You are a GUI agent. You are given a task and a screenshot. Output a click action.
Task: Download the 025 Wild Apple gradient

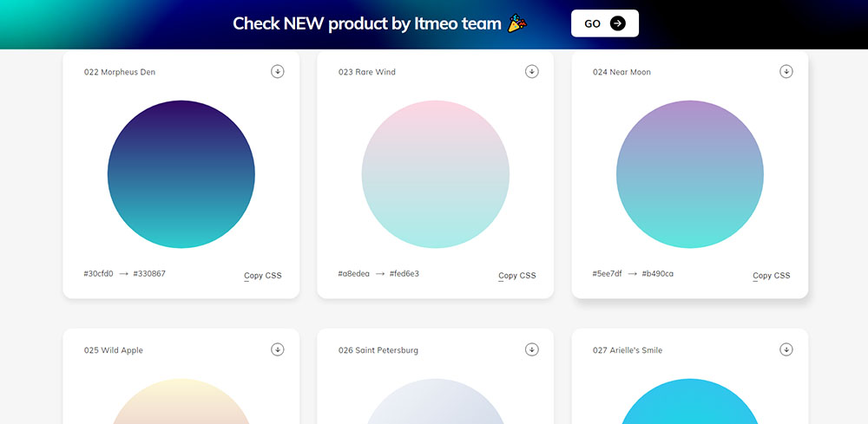(x=278, y=349)
